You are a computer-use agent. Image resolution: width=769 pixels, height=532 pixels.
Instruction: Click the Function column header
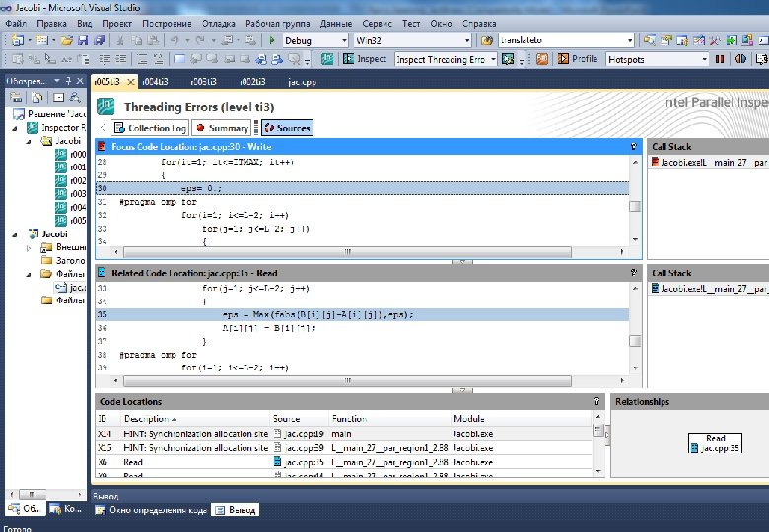[389, 419]
